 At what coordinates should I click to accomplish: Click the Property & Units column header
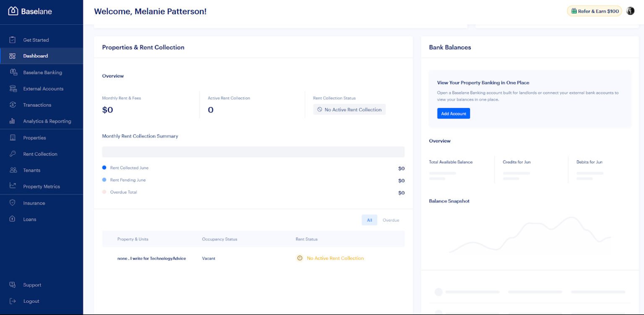132,239
